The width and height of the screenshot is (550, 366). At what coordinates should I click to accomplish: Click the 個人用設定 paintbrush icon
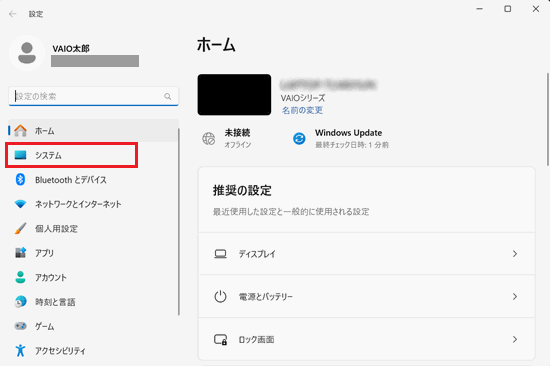point(20,228)
